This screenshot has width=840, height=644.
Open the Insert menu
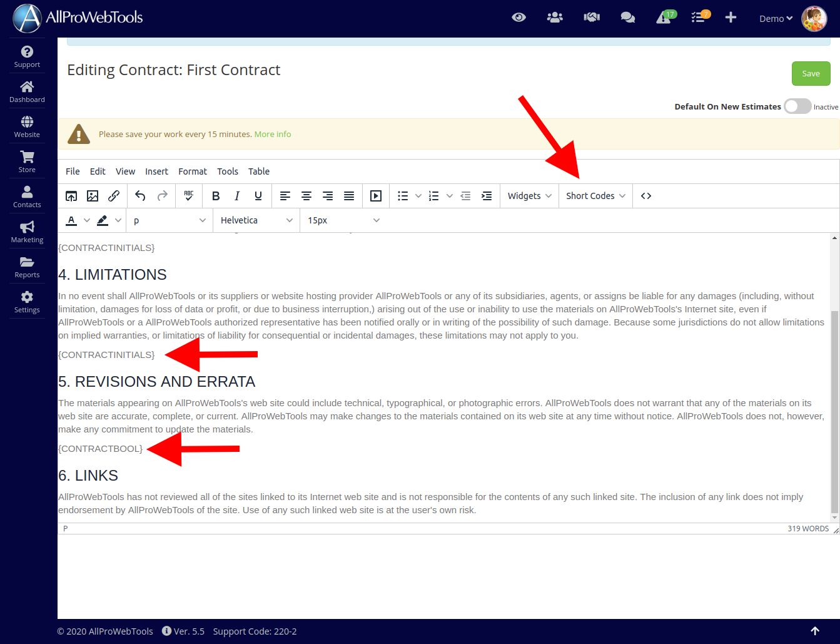[x=156, y=171]
